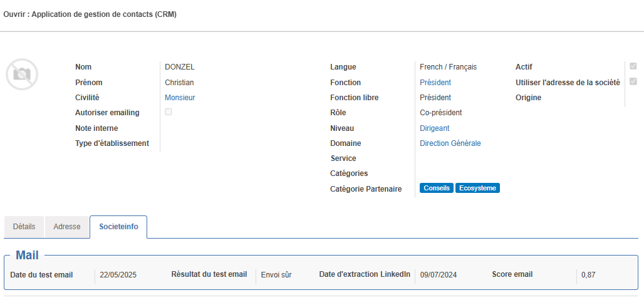Click the email test date 22/05/2025

click(118, 275)
